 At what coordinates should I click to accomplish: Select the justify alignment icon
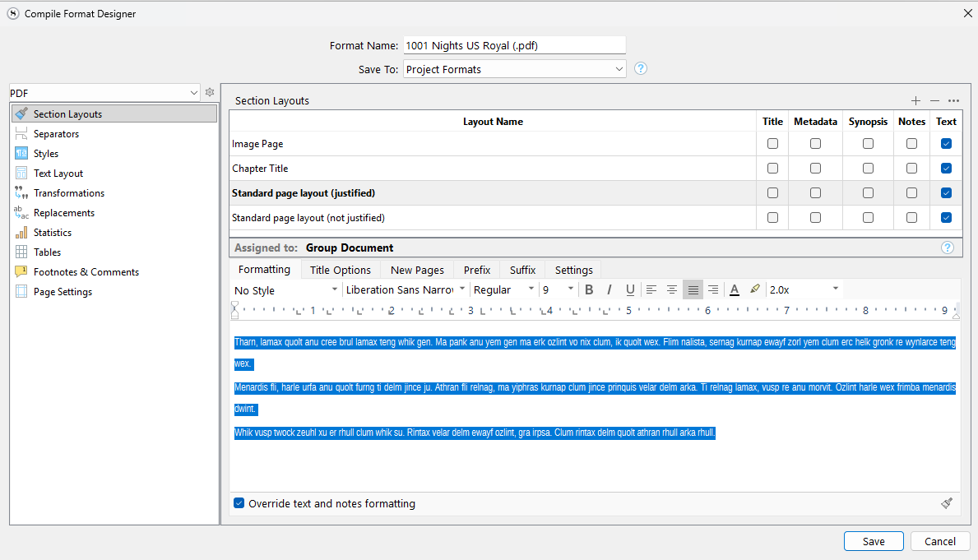693,289
